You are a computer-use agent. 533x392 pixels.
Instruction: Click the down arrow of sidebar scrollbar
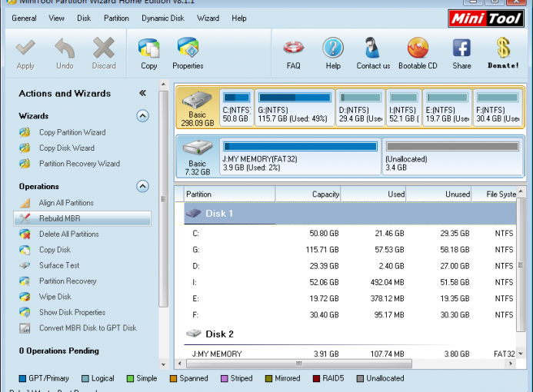(x=164, y=365)
